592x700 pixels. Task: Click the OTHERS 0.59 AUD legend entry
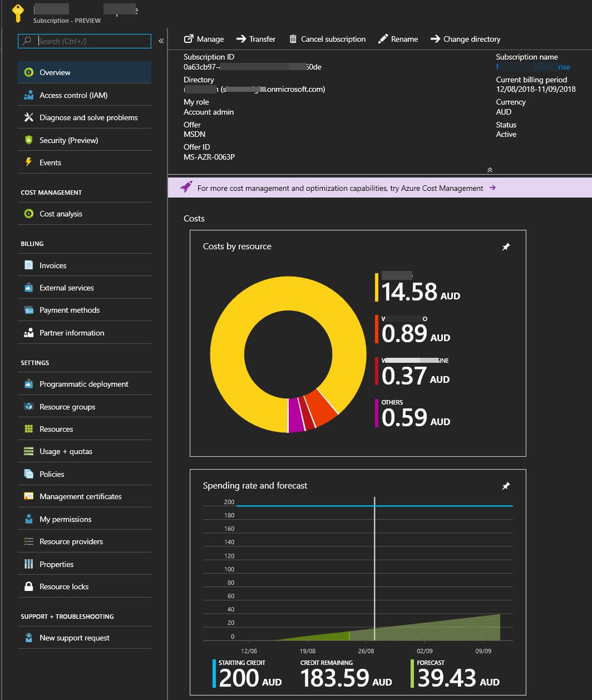[x=413, y=413]
